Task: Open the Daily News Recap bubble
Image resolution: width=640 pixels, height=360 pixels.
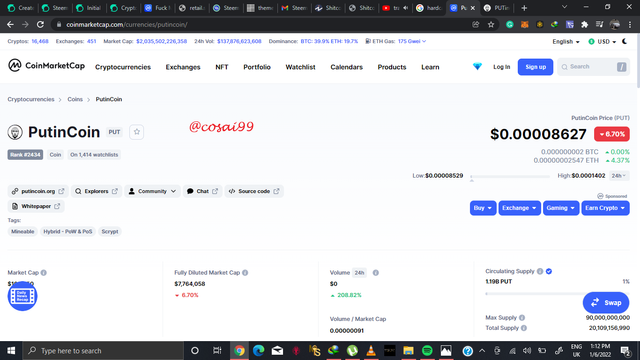Action: [22, 296]
